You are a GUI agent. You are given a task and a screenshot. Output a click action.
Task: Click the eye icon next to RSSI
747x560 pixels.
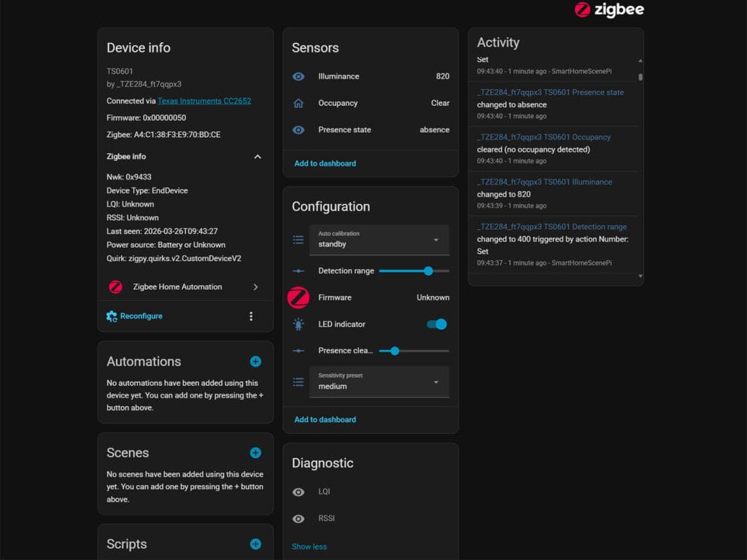[x=298, y=519]
